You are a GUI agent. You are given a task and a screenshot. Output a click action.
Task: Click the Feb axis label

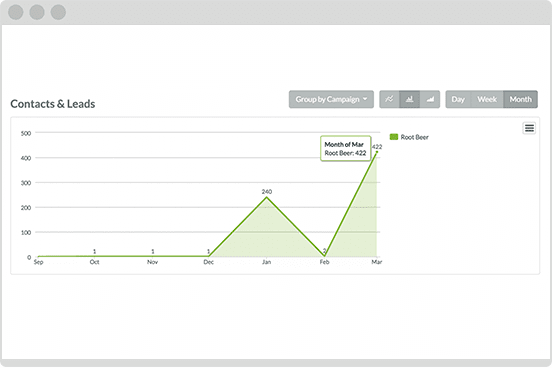pyautogui.click(x=324, y=262)
